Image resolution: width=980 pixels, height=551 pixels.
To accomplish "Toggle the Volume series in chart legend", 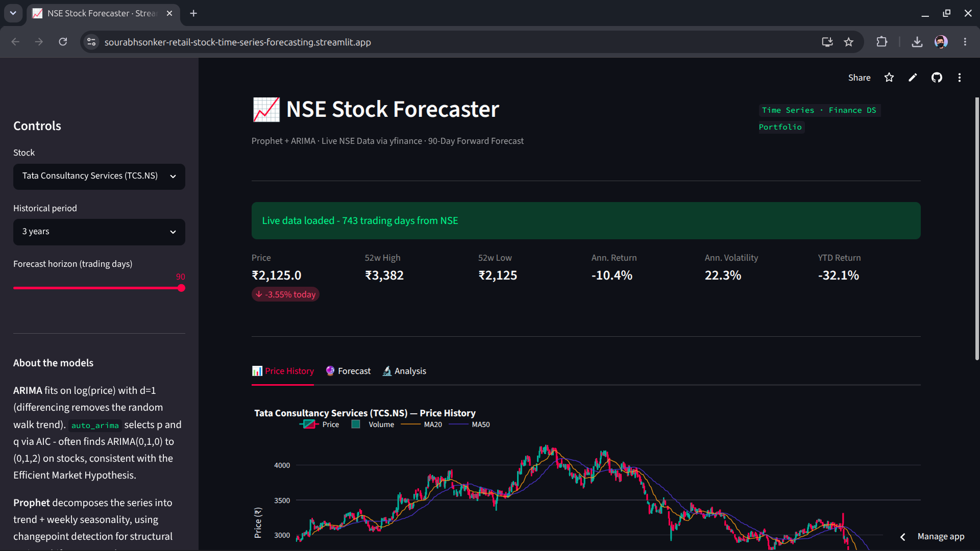I will (x=373, y=424).
